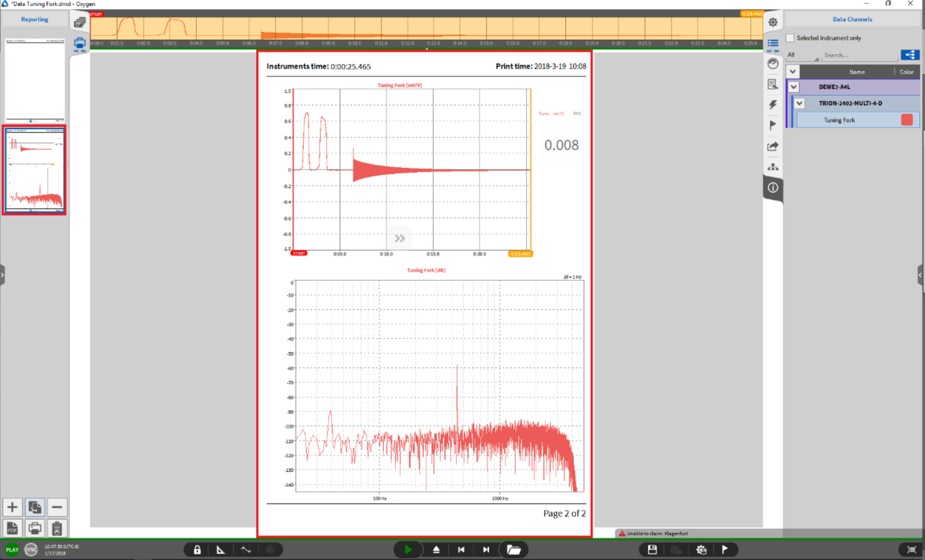The height and width of the screenshot is (560, 925).
Task: Toggle the SYNC indicator button
Action: point(31,550)
